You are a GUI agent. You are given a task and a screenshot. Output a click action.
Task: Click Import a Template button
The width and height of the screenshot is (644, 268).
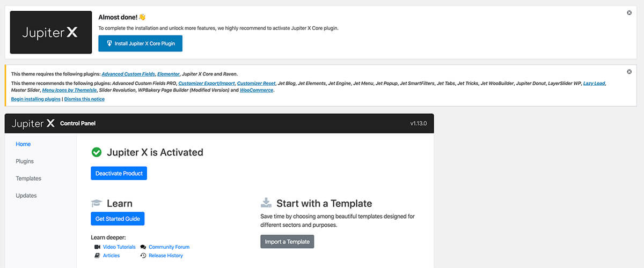(x=287, y=242)
